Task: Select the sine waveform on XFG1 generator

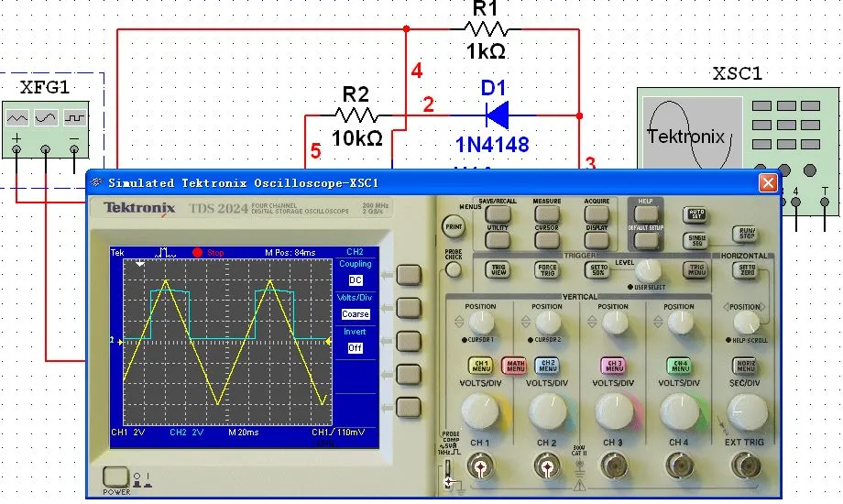Action: [x=46, y=117]
